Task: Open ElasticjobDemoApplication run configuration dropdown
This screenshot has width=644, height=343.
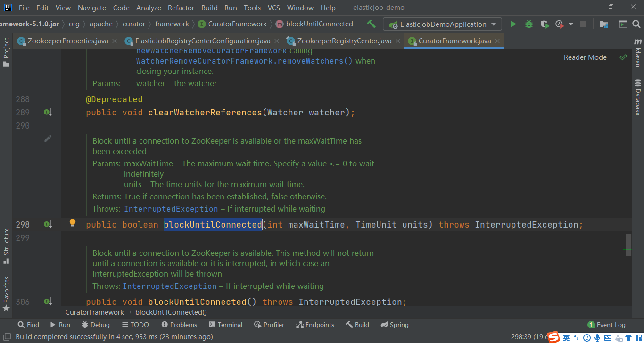Action: click(x=442, y=24)
